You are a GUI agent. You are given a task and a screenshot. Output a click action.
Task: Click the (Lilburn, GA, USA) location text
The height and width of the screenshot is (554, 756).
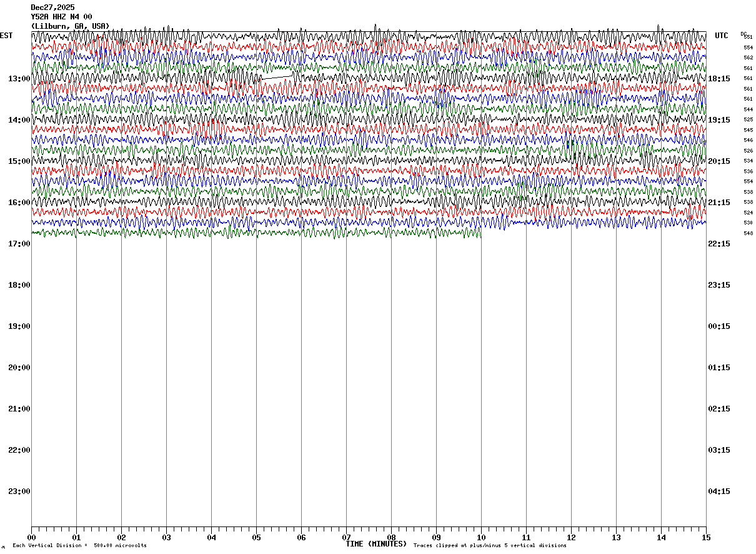coord(70,26)
